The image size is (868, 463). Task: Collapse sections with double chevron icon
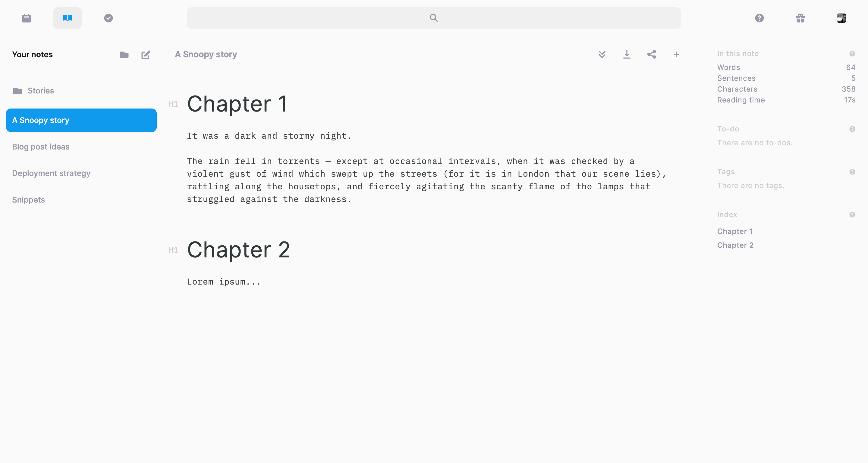pos(602,54)
